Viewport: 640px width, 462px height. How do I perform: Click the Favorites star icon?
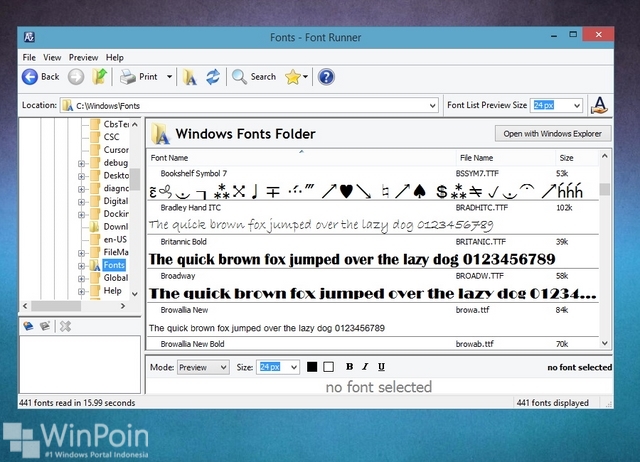[293, 77]
